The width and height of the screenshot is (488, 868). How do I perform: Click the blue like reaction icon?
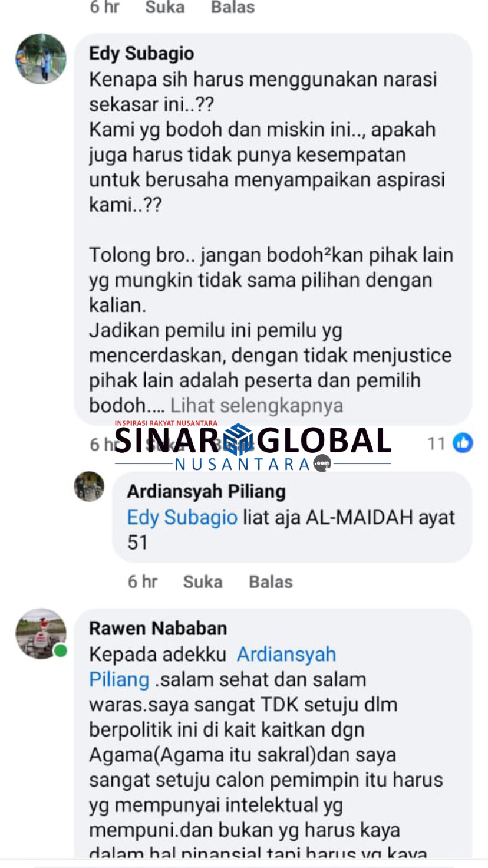463,443
